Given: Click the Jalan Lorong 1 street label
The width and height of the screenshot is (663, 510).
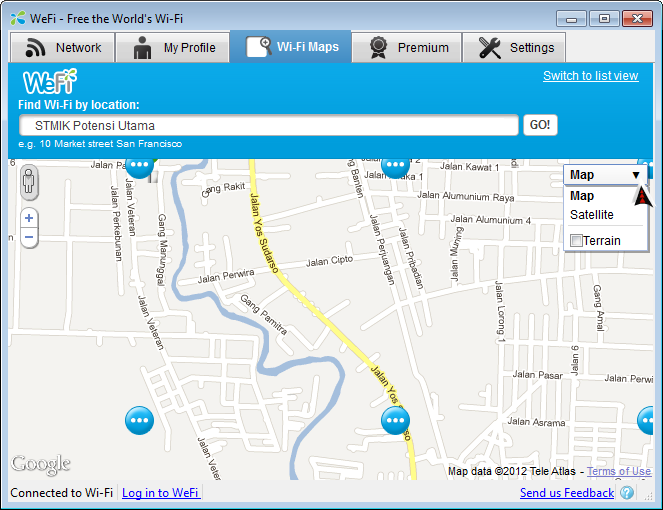Looking at the screenshot, I should point(500,311).
